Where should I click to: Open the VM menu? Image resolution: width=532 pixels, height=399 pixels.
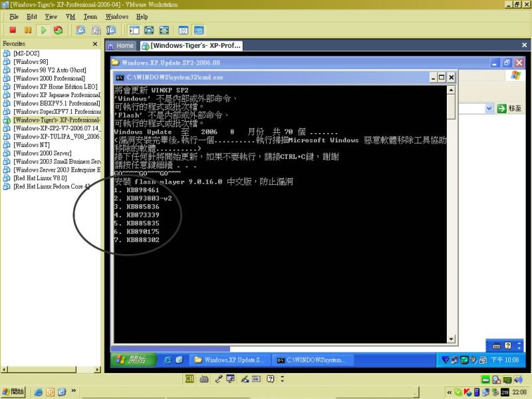click(70, 17)
